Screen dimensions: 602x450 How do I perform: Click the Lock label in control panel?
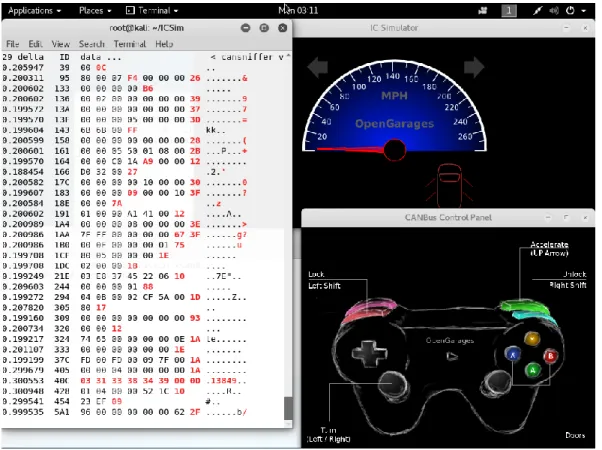pos(316,274)
